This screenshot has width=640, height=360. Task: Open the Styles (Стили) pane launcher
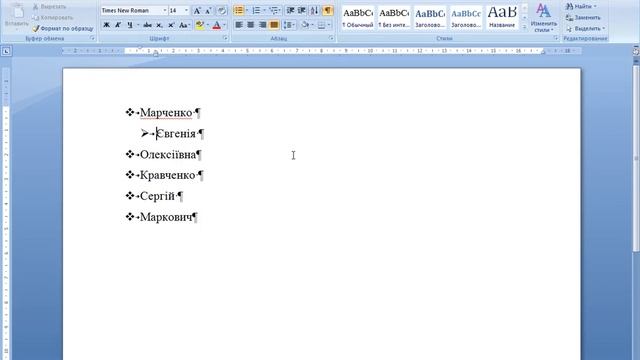point(556,38)
